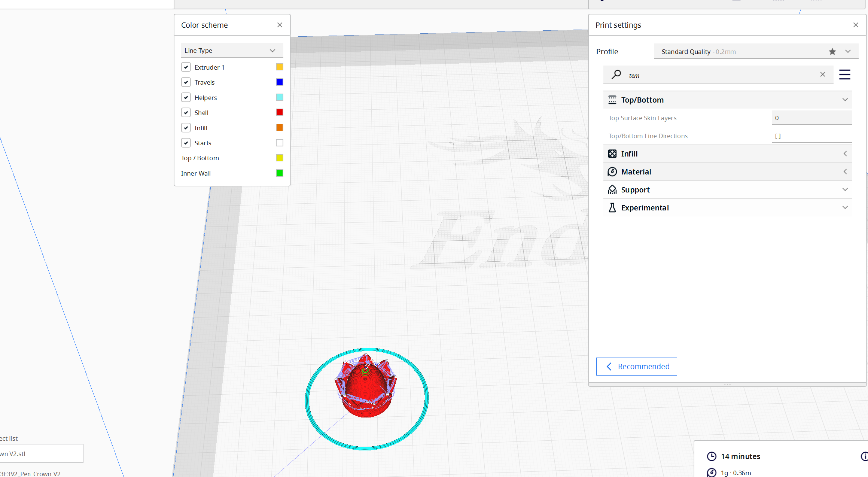Clear the settings search text
Screen dimensions: 868x477
tap(823, 75)
